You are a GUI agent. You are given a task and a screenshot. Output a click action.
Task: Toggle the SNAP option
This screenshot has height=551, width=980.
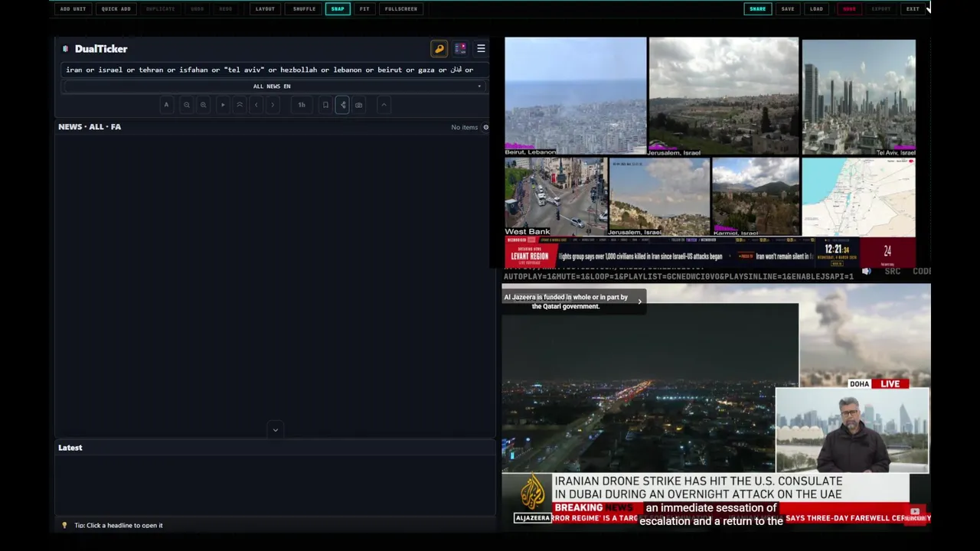(338, 9)
